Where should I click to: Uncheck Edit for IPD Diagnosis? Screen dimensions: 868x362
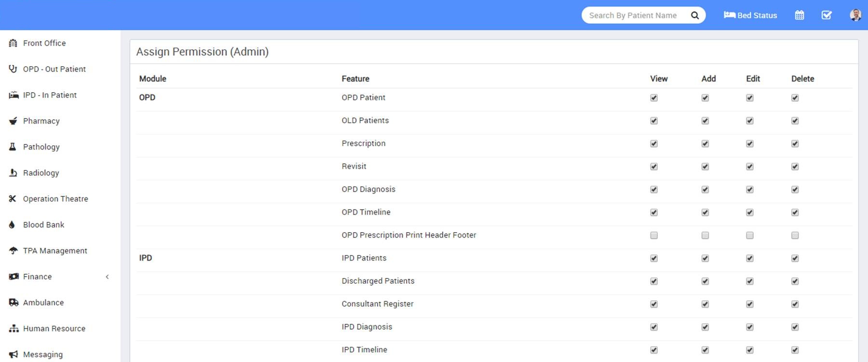pyautogui.click(x=750, y=327)
